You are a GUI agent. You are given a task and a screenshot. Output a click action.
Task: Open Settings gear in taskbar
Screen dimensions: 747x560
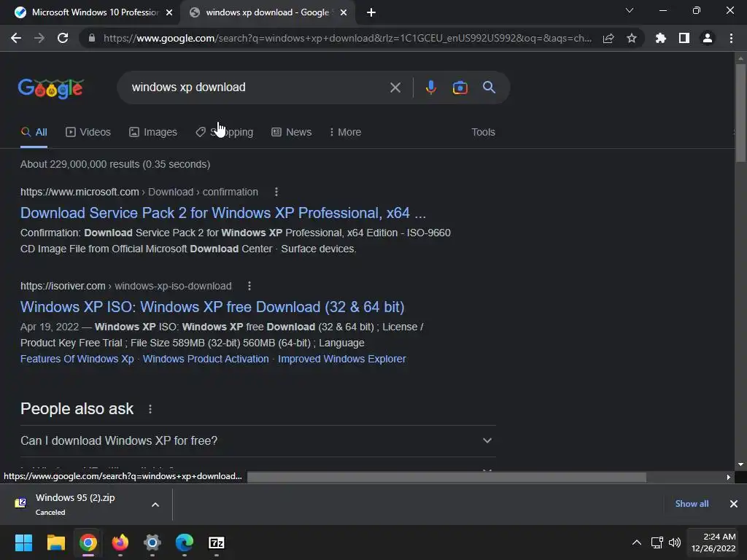tap(152, 542)
